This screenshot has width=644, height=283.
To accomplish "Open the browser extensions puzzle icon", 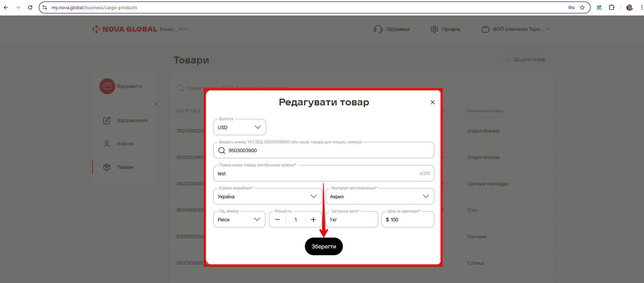I will tap(611, 7).
